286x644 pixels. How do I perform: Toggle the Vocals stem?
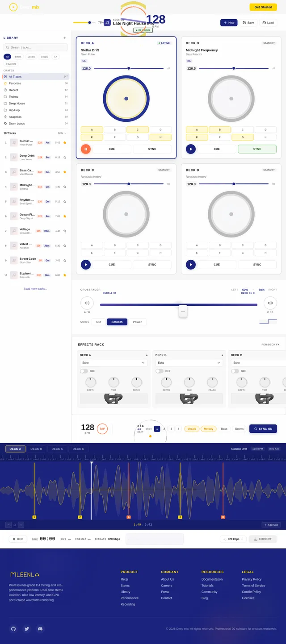pos(192,429)
